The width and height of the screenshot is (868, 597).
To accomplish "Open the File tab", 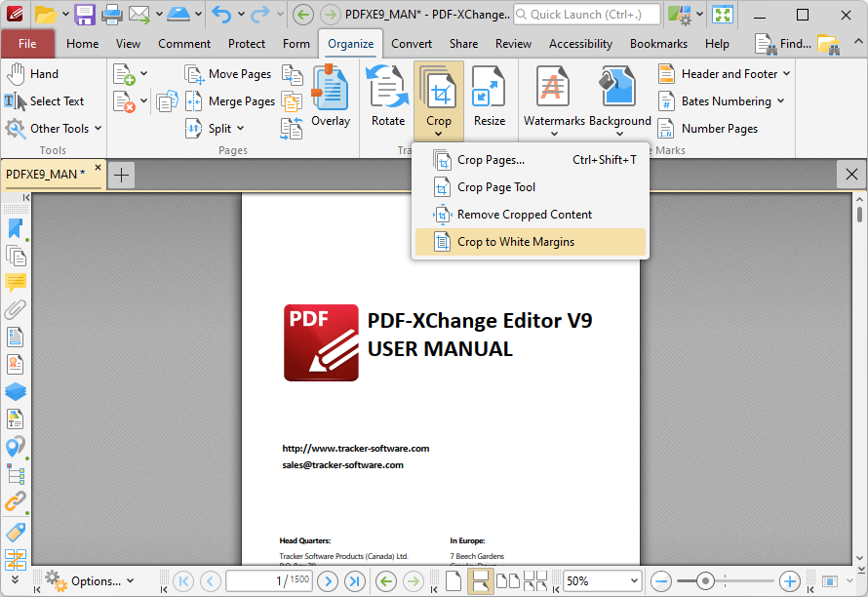I will click(x=27, y=44).
